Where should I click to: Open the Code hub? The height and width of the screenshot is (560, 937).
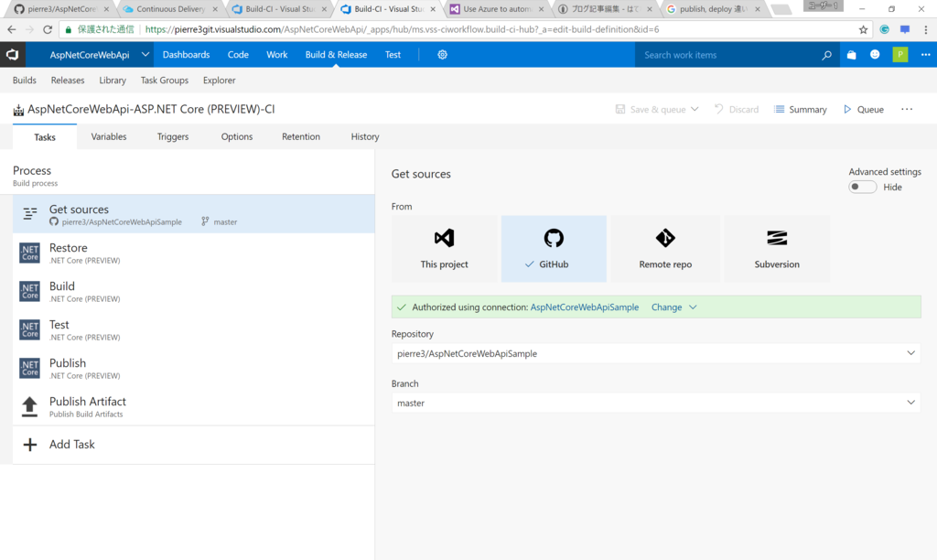coord(238,54)
